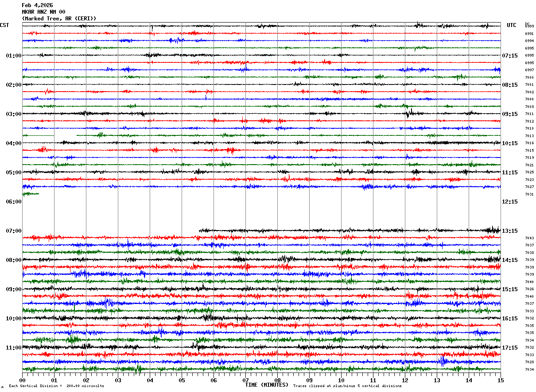536x392 pixels.
Task: Click minute tick label '11' on axis
Action: pos(373,380)
